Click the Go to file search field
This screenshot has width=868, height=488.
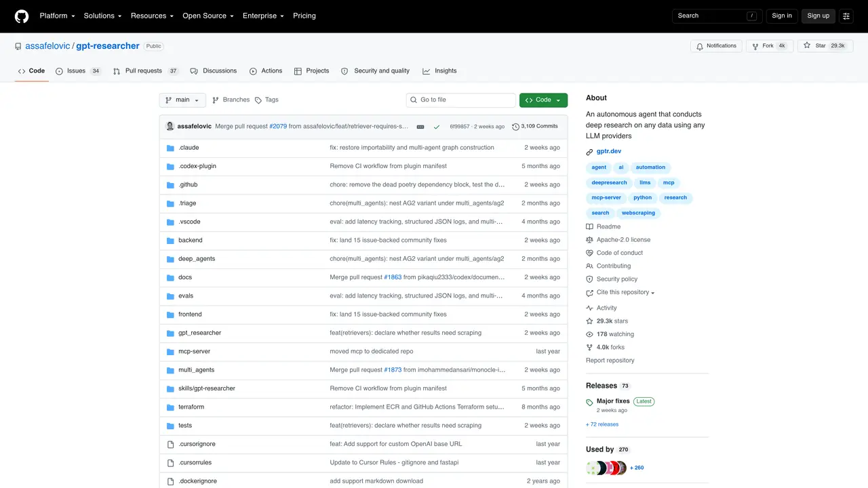point(461,100)
